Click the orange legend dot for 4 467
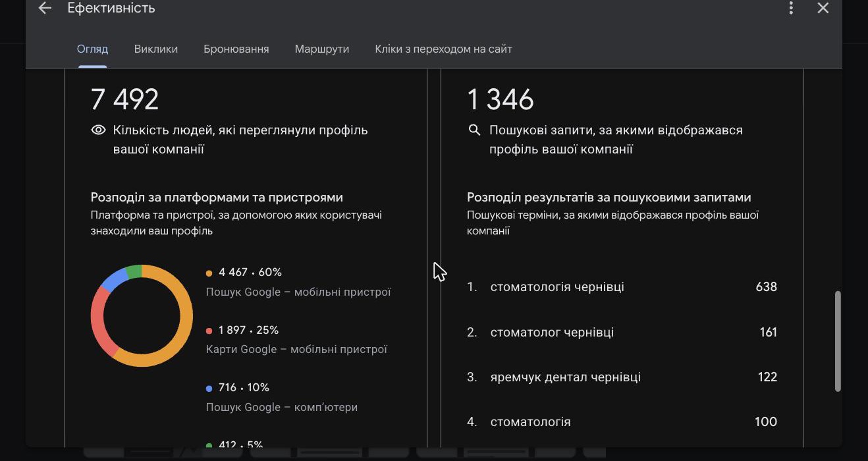The image size is (868, 461). point(209,273)
